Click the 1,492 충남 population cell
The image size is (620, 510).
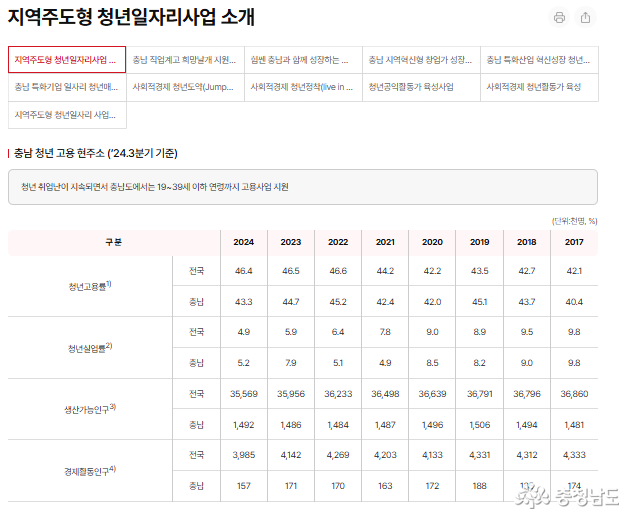click(244, 425)
